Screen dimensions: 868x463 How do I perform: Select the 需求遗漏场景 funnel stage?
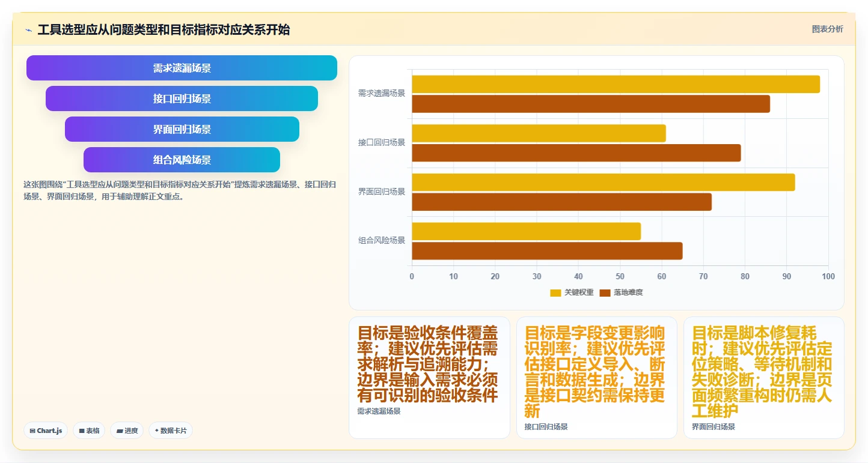click(182, 68)
